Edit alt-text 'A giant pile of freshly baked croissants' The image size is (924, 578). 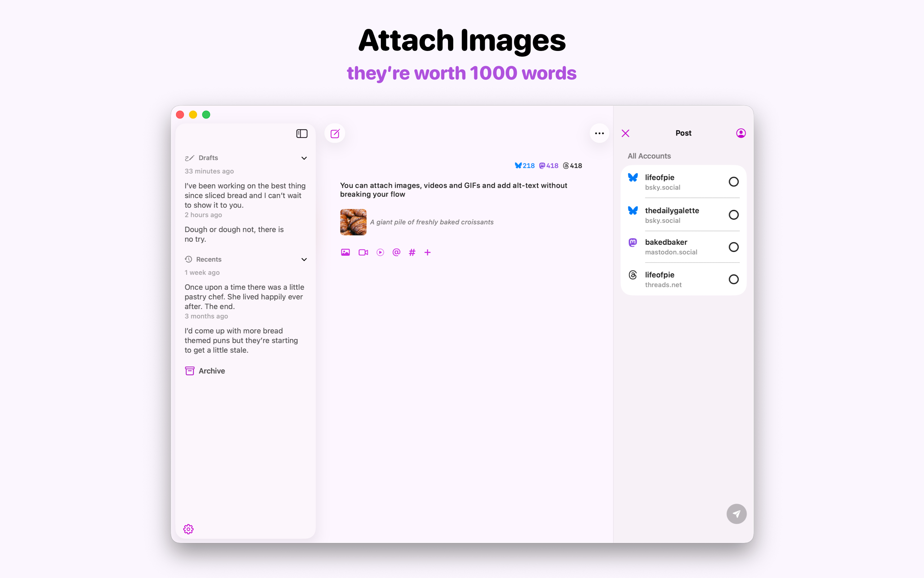(x=431, y=222)
